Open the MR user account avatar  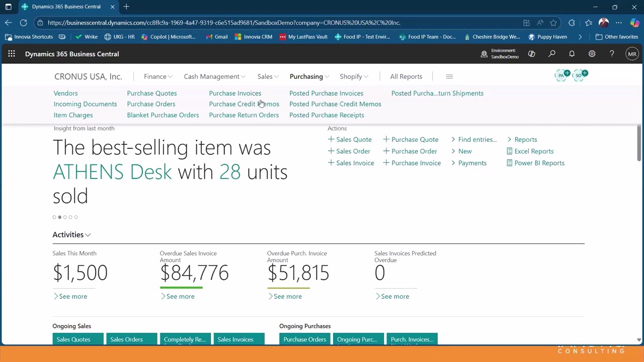pos(632,54)
